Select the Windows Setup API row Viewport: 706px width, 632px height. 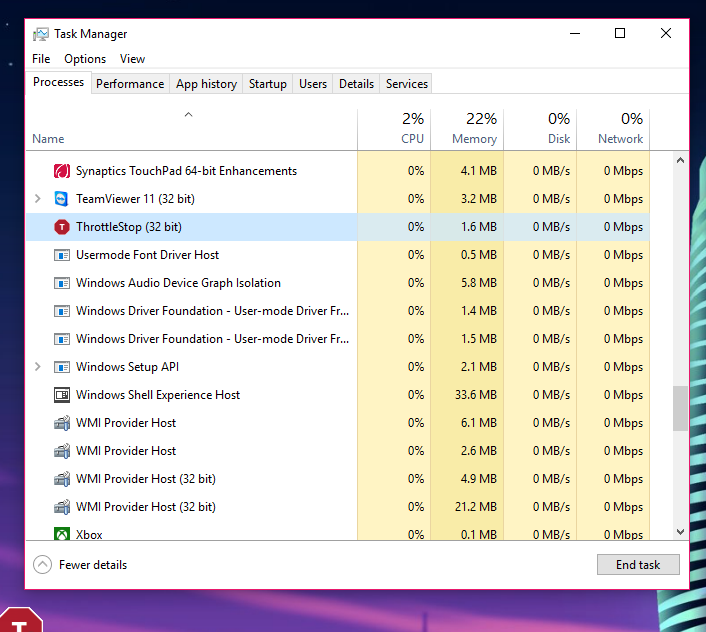click(338, 367)
